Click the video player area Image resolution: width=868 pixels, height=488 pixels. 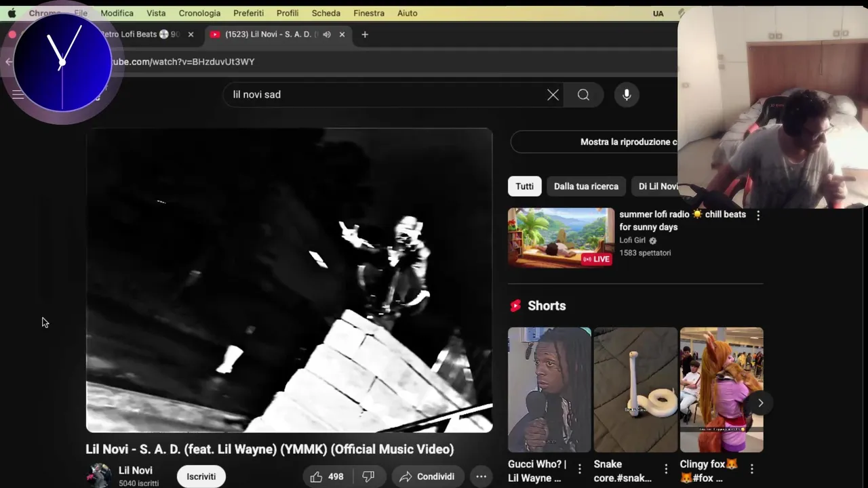(x=289, y=280)
